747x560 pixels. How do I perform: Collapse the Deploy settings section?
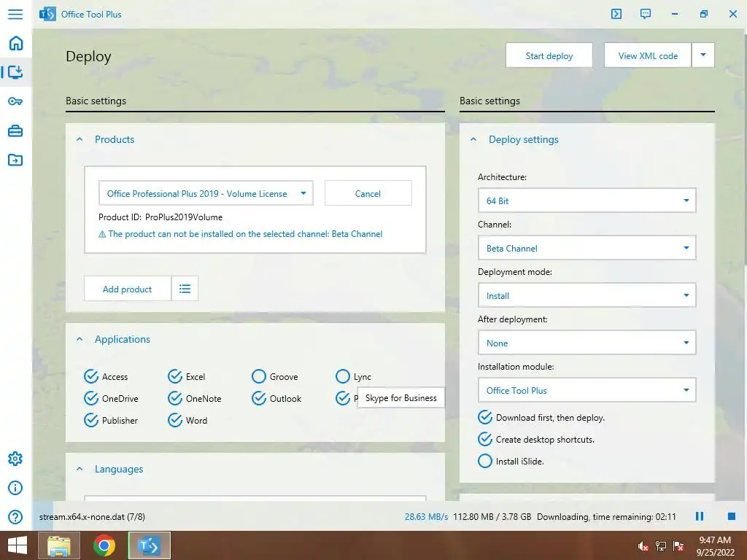click(473, 139)
